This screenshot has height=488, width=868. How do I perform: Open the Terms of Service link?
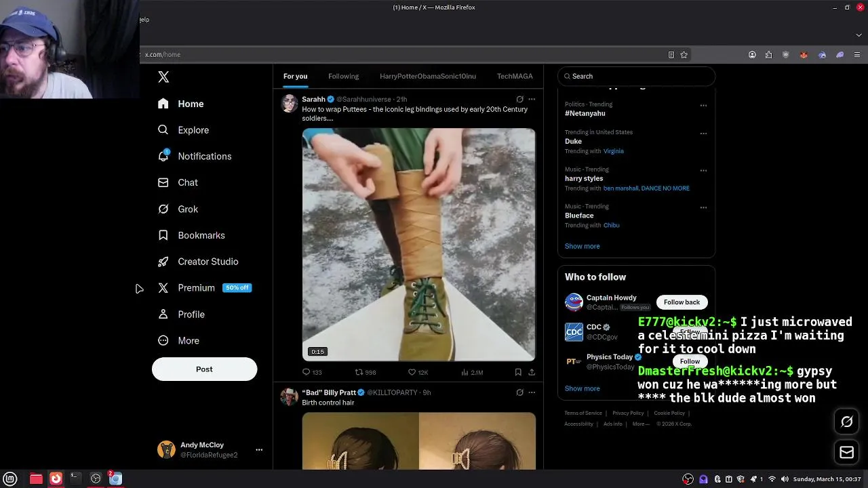pyautogui.click(x=583, y=413)
